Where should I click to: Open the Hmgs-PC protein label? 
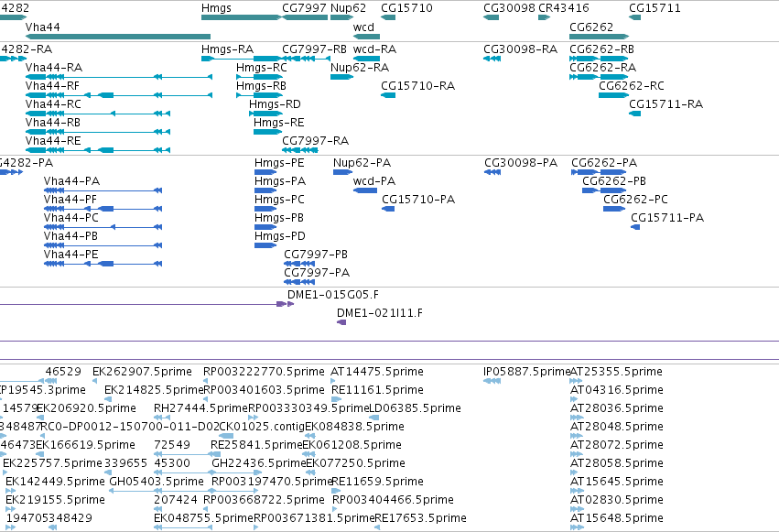279,200
